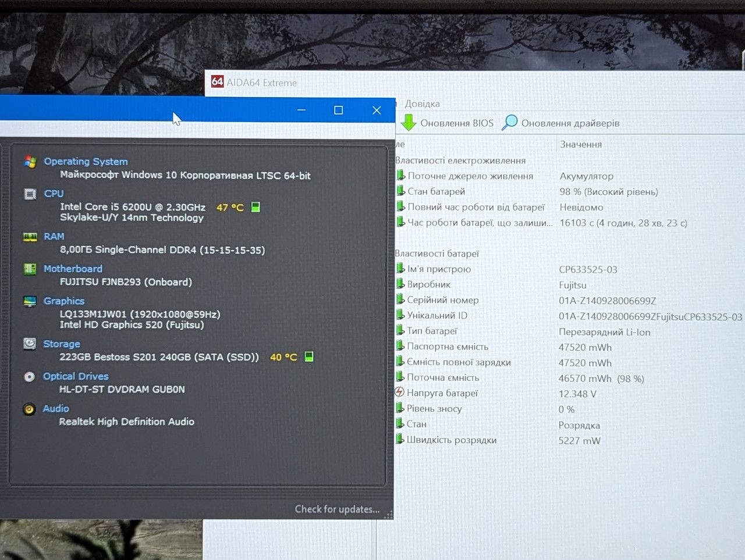Open the Operating System section link
Image resolution: width=745 pixels, height=560 pixels.
tap(86, 162)
